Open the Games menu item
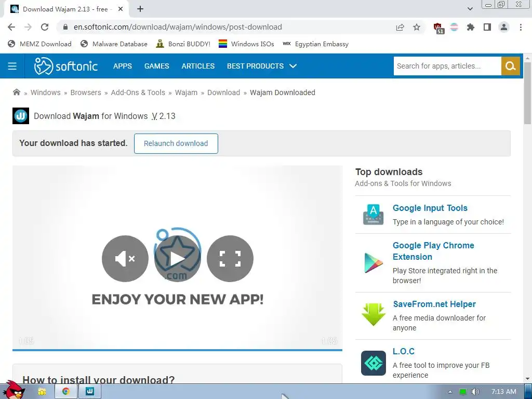 pos(157,66)
